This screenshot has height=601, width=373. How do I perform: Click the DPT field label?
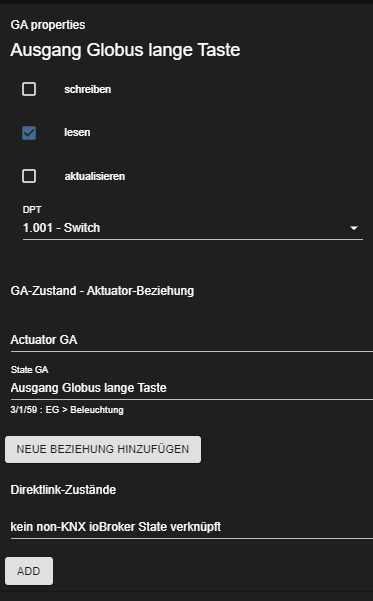32,210
